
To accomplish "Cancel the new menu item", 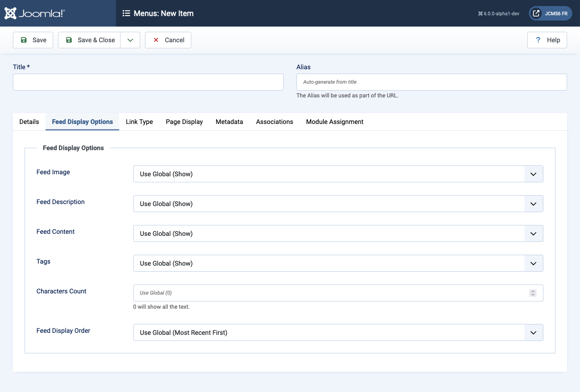I will (x=168, y=40).
